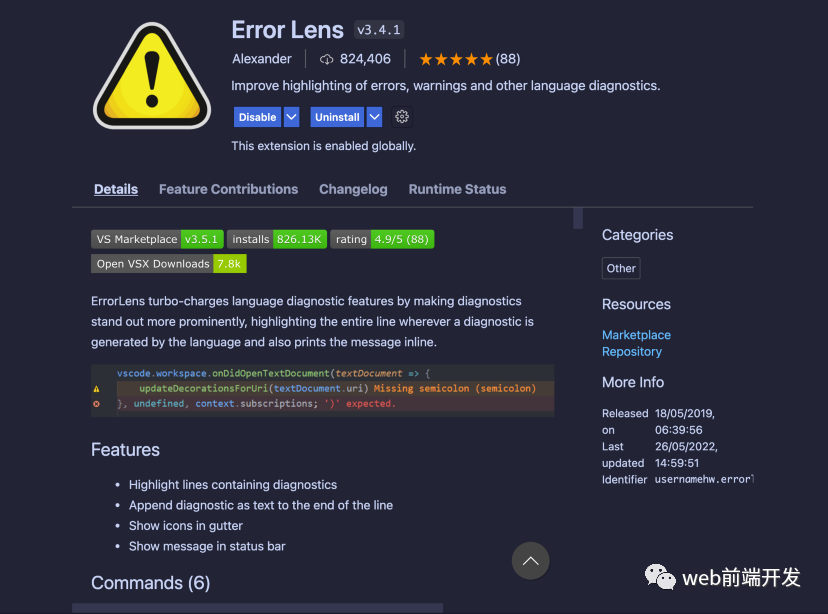Click the code preview screenshot image

(x=323, y=391)
